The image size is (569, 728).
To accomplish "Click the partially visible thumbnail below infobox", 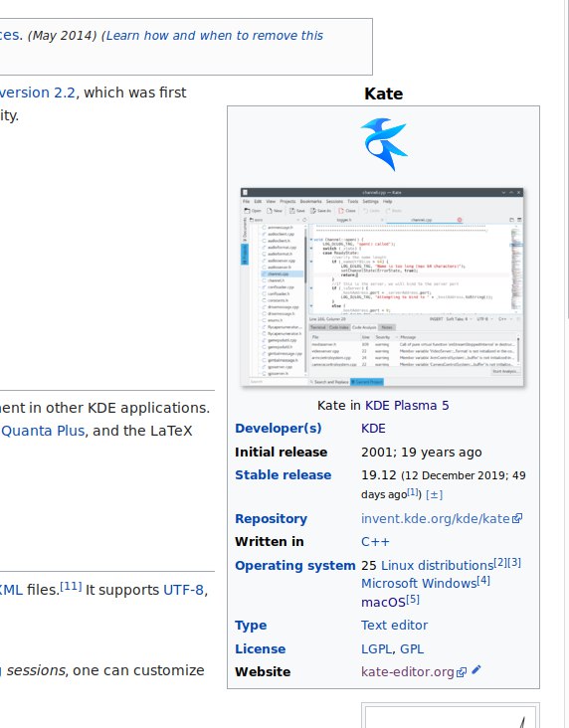I will coord(450,715).
